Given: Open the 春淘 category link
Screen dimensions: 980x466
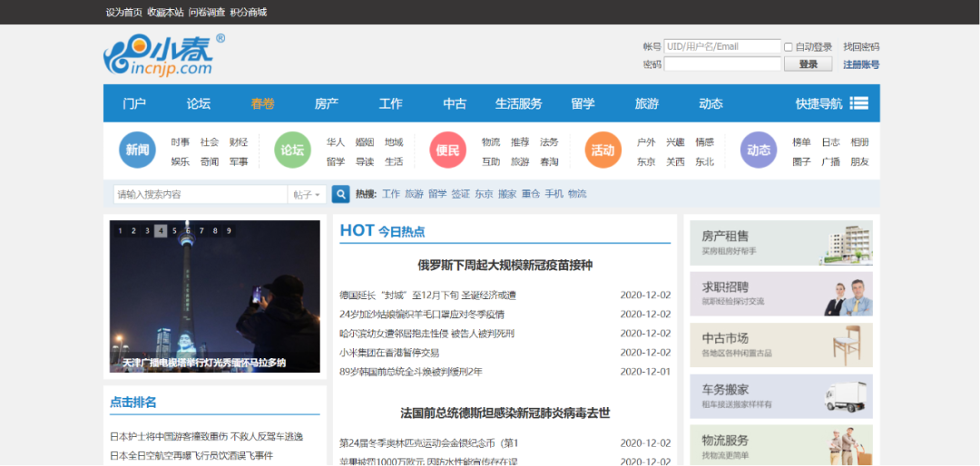Looking at the screenshot, I should click(x=549, y=161).
